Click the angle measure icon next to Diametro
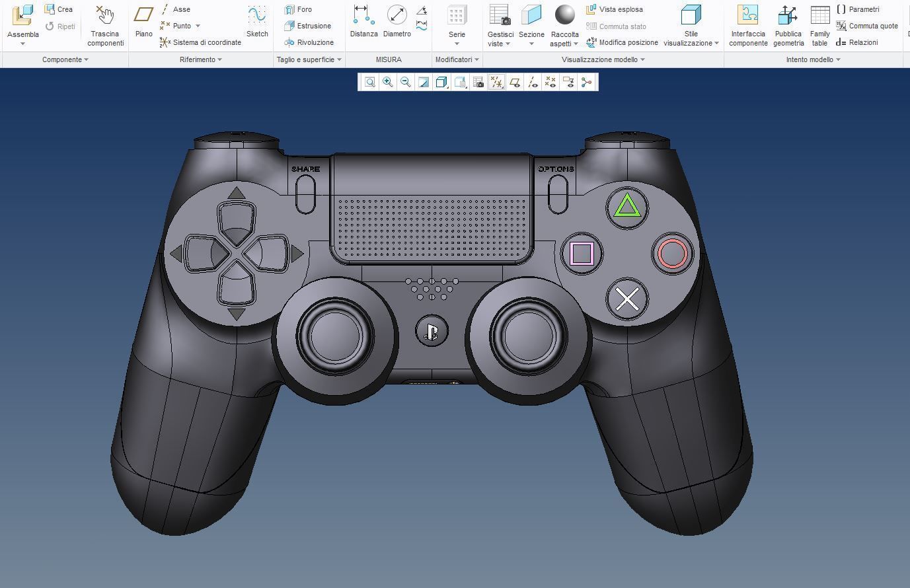Image resolution: width=910 pixels, height=588 pixels. pyautogui.click(x=422, y=11)
